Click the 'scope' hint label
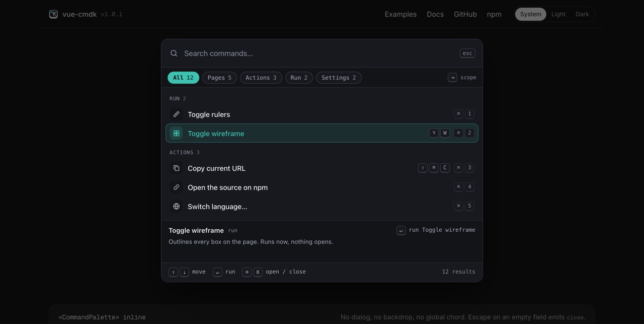The height and width of the screenshot is (324, 644). coord(468,78)
